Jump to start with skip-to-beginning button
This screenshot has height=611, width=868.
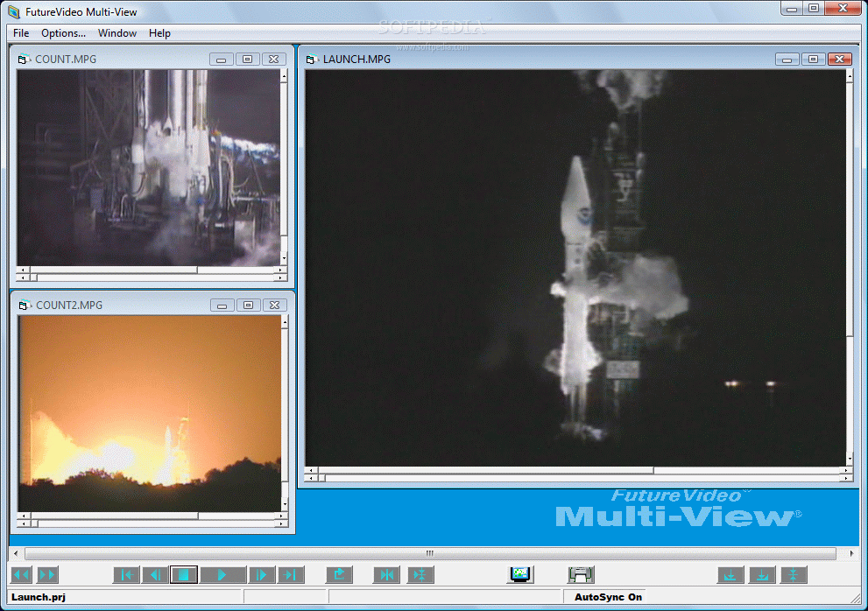(x=126, y=575)
